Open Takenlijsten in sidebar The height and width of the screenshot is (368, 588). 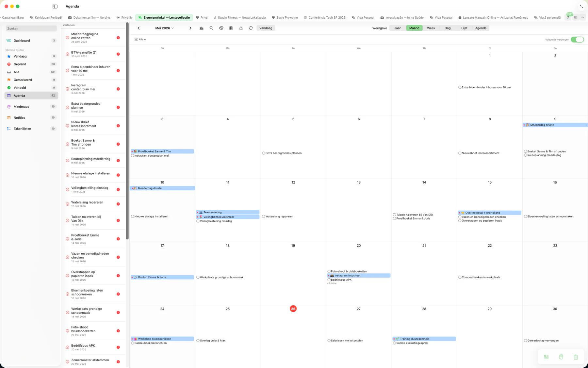pos(31,129)
